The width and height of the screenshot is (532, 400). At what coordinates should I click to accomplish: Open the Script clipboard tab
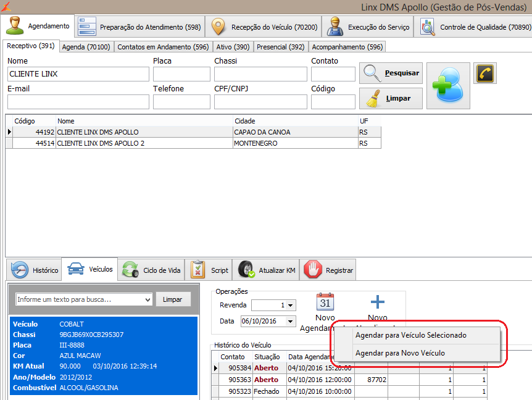209,270
